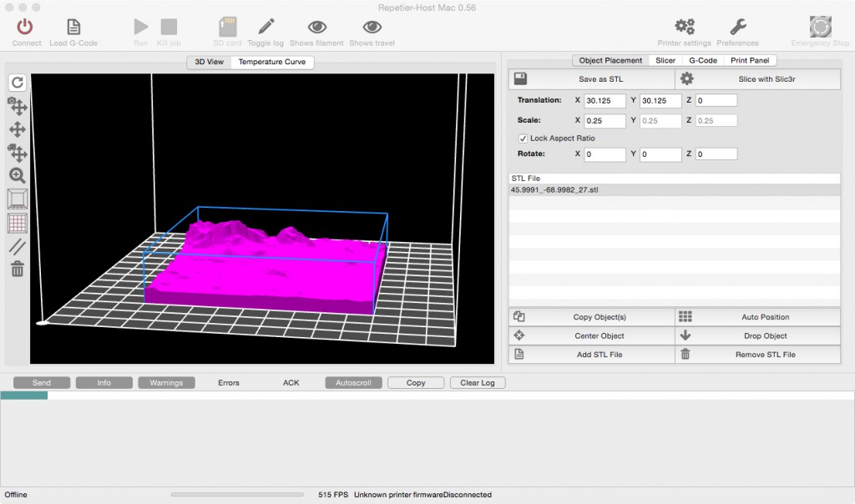
Task: Click the Rotate Z input field
Action: [716, 154]
